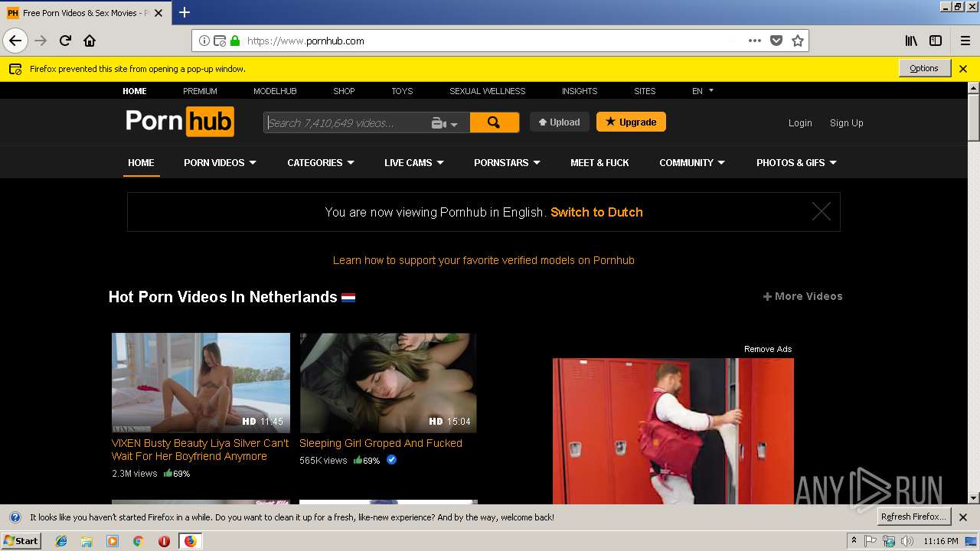Open the camera search-type dropdown
980x551 pixels.
click(x=444, y=123)
